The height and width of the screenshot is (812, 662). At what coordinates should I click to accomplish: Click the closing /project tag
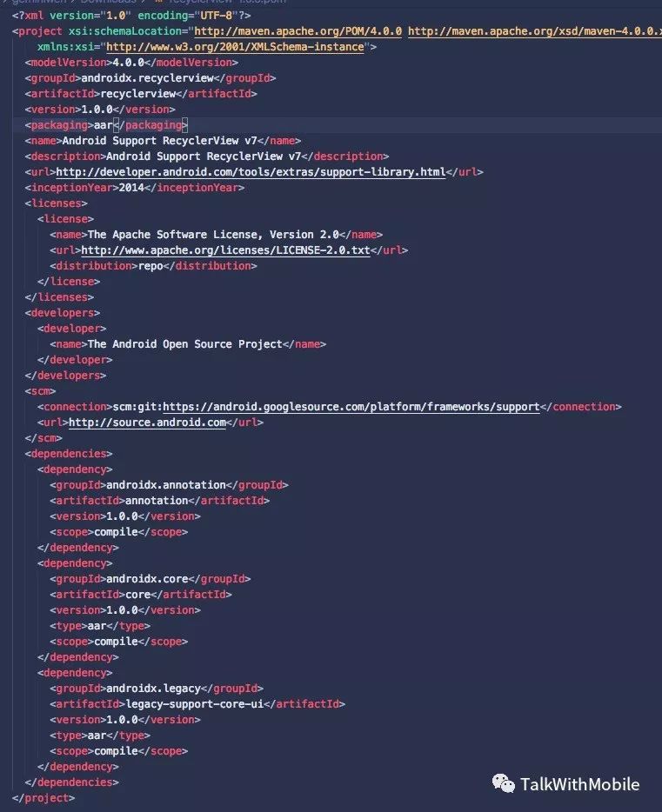(43, 798)
